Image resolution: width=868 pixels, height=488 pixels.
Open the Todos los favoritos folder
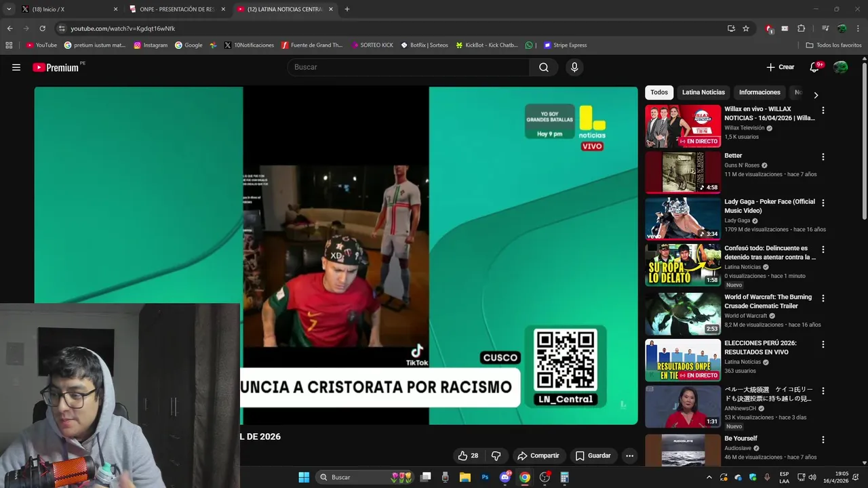[833, 45]
